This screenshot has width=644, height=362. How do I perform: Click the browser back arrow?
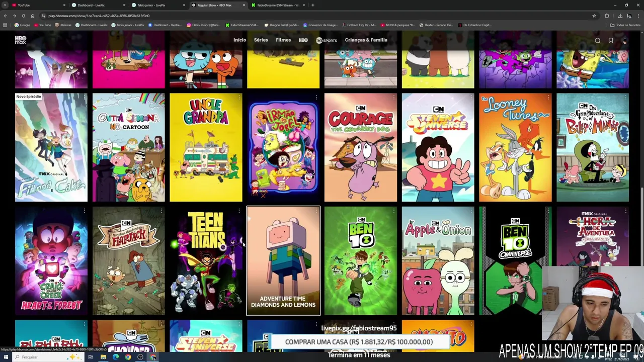coord(6,16)
